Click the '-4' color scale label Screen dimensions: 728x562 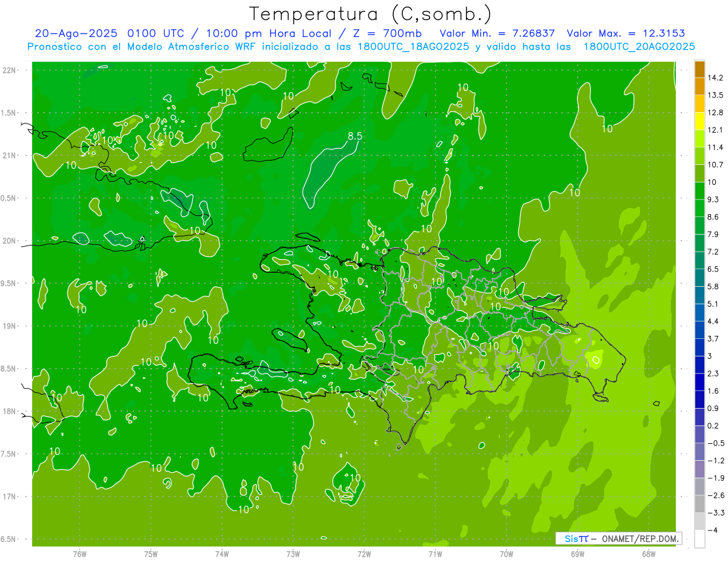(x=713, y=530)
